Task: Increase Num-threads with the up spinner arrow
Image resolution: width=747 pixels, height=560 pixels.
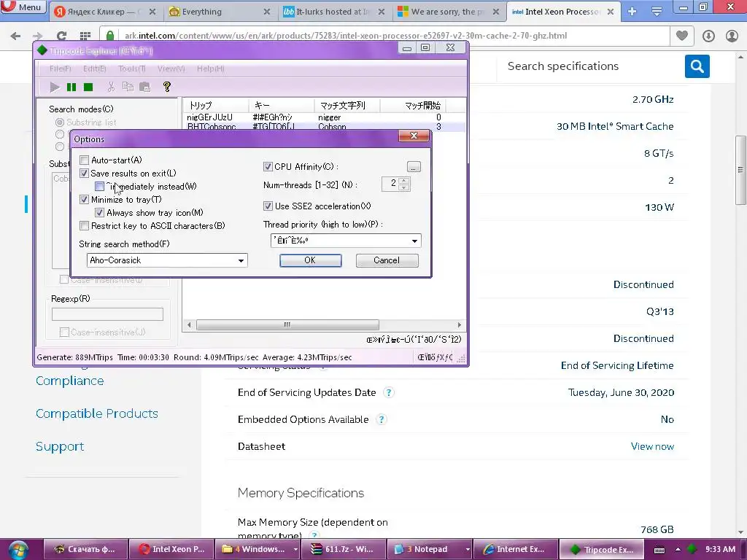Action: click(404, 181)
